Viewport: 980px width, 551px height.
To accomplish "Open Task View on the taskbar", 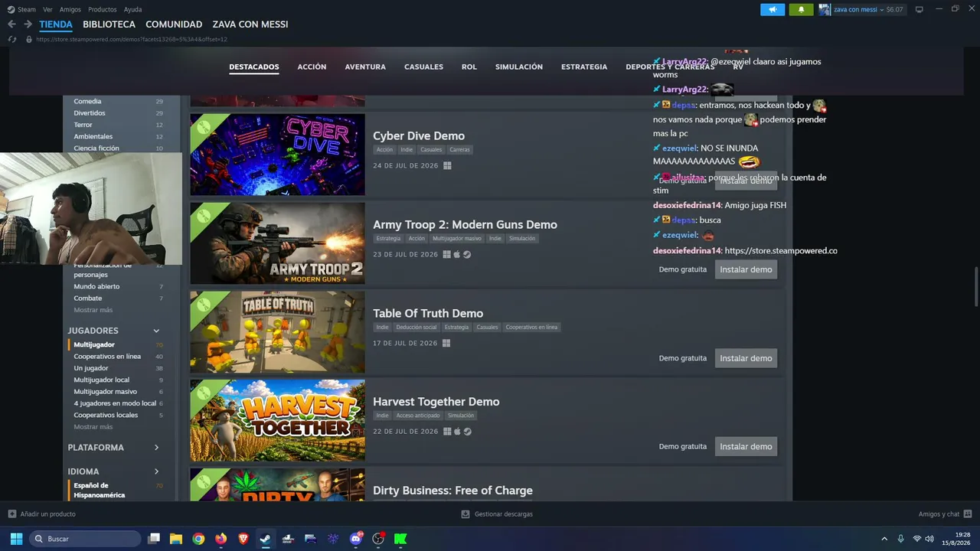I will [x=154, y=539].
